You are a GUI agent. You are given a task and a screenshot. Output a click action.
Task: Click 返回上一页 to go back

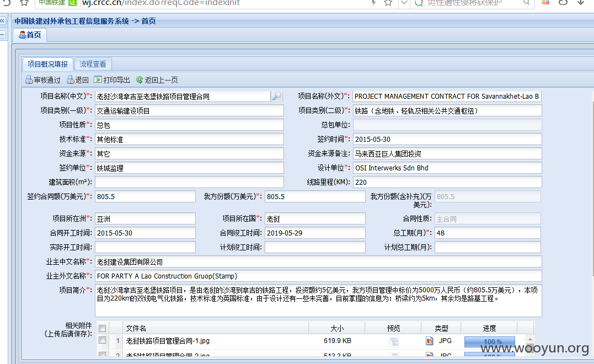point(157,80)
